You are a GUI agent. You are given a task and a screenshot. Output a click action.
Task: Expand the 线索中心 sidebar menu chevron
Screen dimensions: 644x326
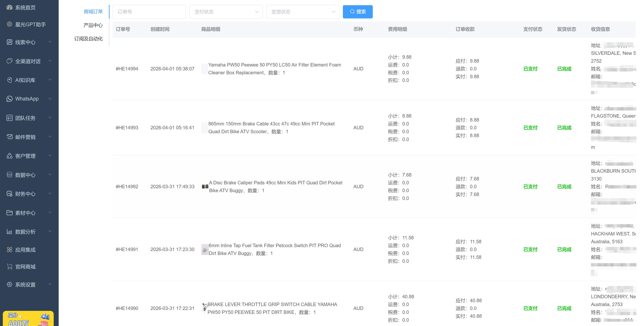[50, 42]
